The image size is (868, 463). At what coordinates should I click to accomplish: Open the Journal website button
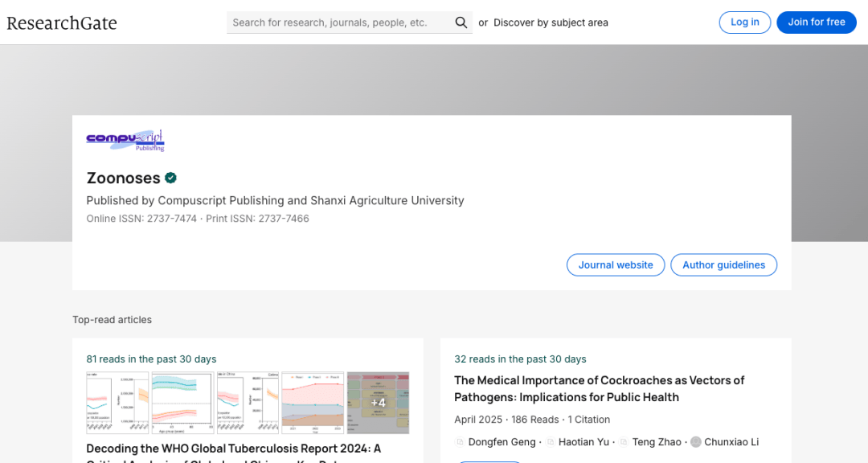616,265
